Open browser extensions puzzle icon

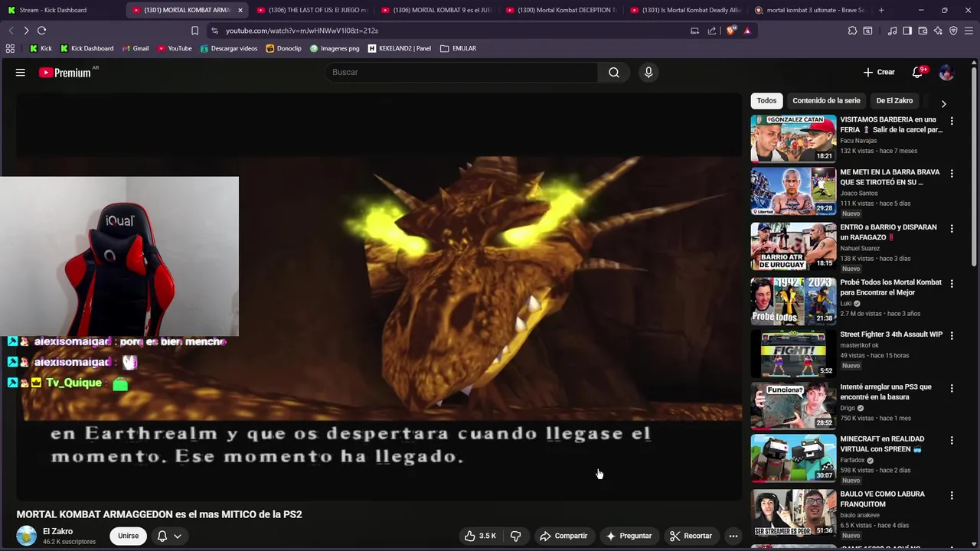pos(852,31)
